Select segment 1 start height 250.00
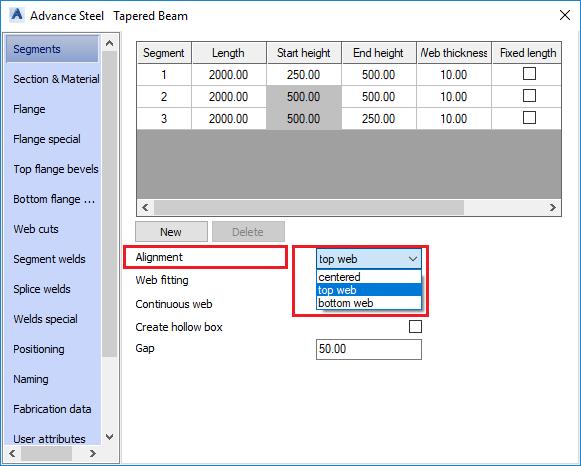Image resolution: width=581 pixels, height=466 pixels. (304, 75)
